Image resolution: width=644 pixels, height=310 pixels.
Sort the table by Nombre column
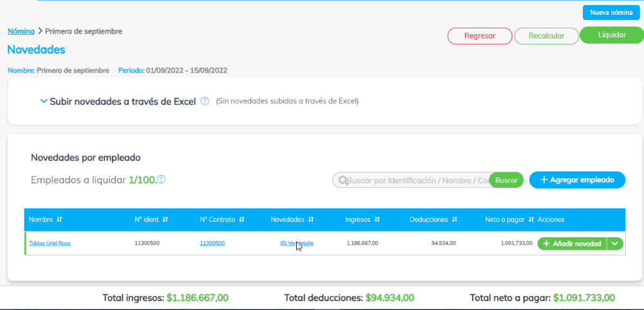pyautogui.click(x=59, y=219)
